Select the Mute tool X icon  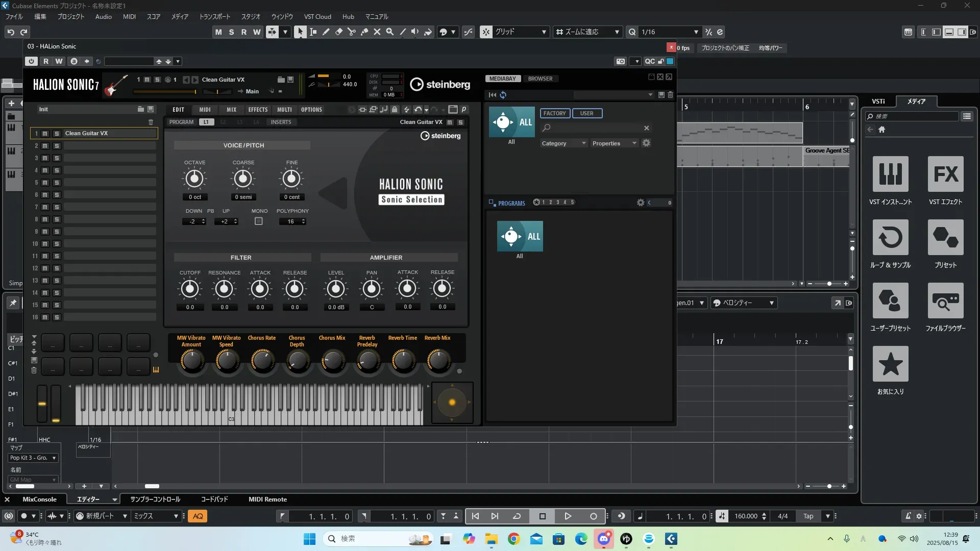pos(377,32)
